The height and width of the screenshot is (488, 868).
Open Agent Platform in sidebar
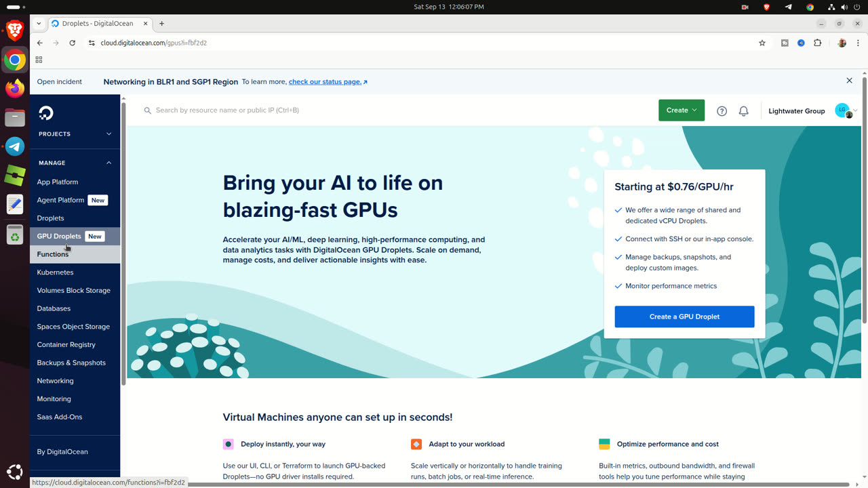tap(60, 200)
